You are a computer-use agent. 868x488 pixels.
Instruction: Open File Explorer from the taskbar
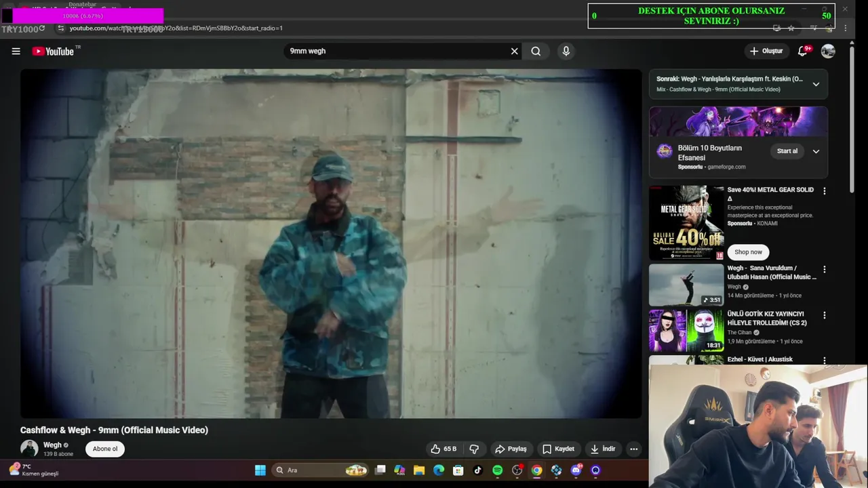tap(419, 470)
